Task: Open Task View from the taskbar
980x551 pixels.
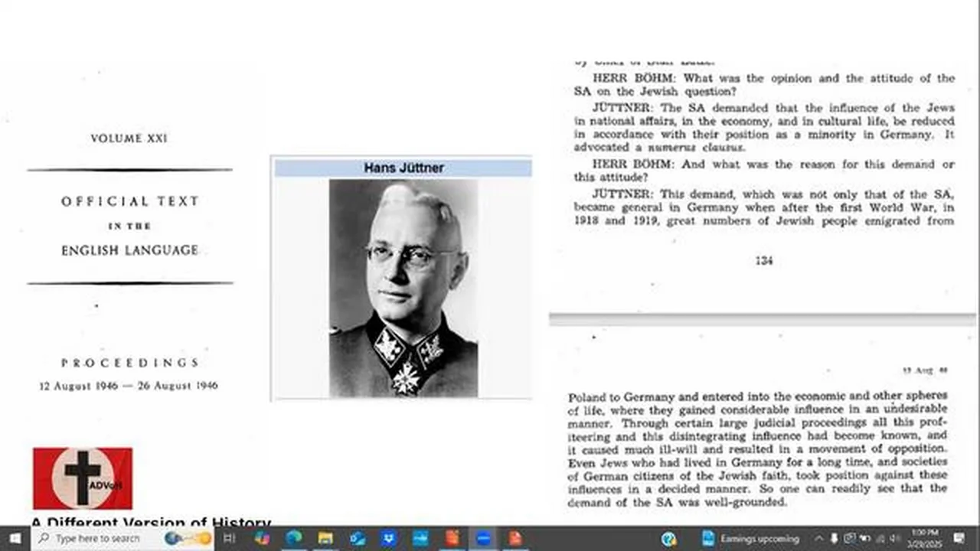Action: (229, 539)
